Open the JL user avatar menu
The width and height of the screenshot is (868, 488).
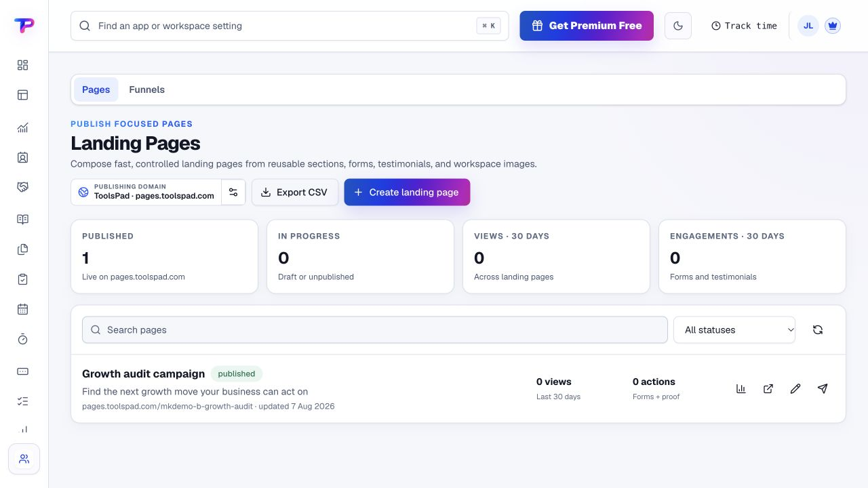(x=808, y=26)
